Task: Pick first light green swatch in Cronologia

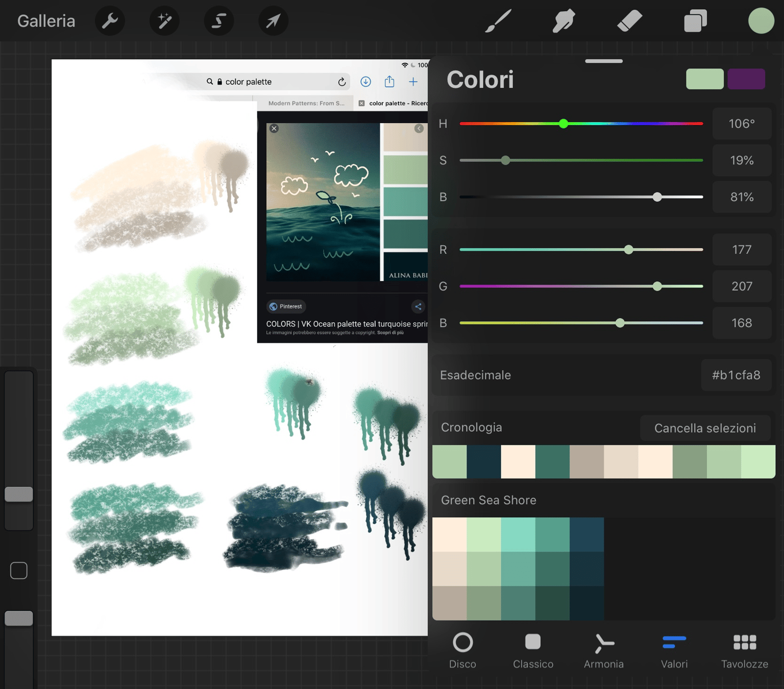Action: click(x=450, y=462)
